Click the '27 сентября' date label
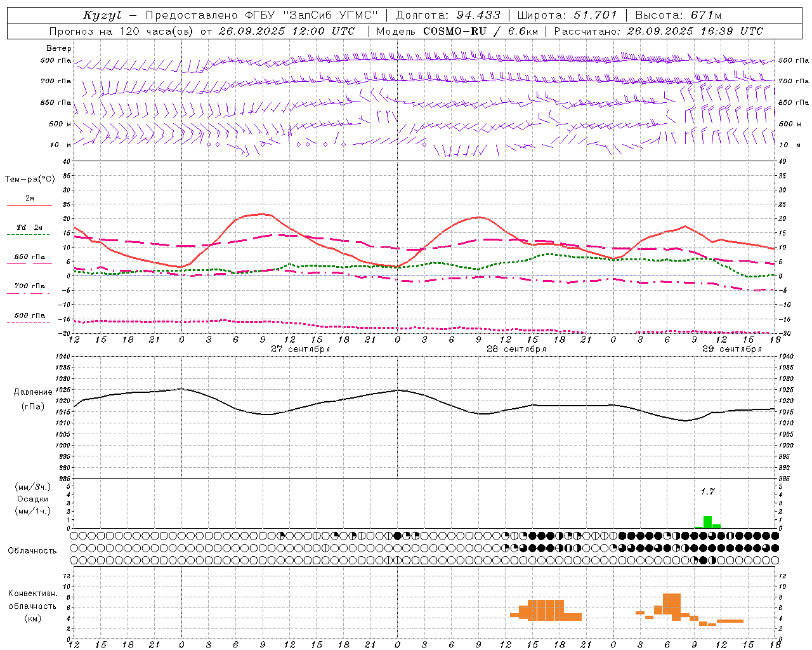The image size is (812, 650). [x=300, y=349]
